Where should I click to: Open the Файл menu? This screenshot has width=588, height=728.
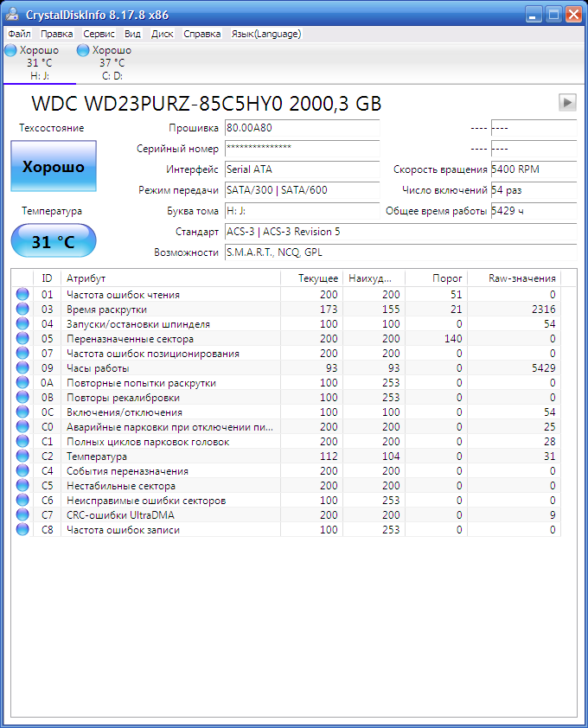coord(19,34)
